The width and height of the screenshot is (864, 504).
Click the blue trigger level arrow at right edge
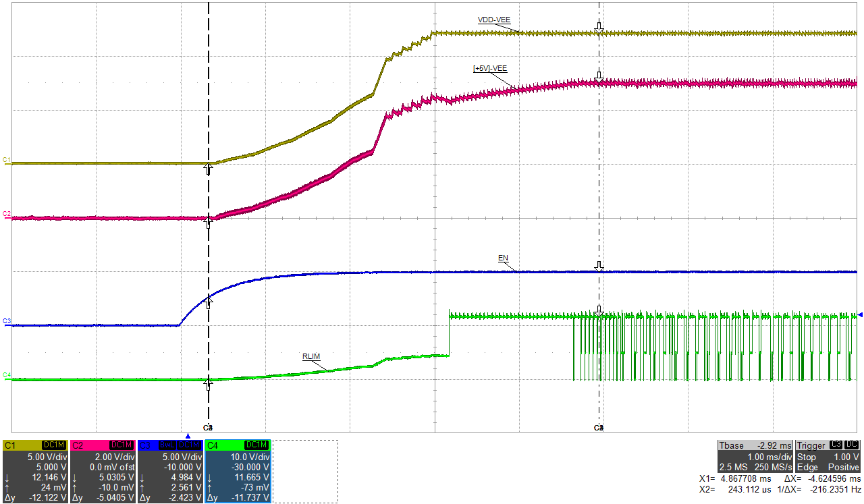[x=860, y=314]
